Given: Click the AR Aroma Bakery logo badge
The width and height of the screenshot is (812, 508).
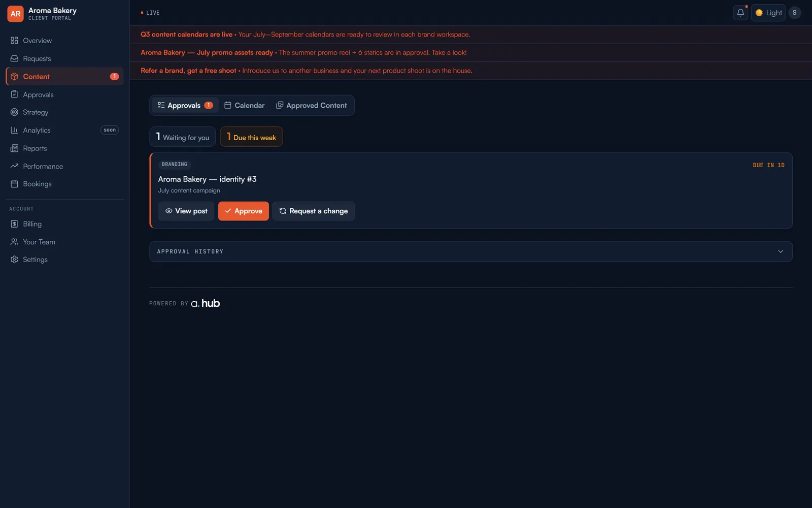Looking at the screenshot, I should (15, 14).
